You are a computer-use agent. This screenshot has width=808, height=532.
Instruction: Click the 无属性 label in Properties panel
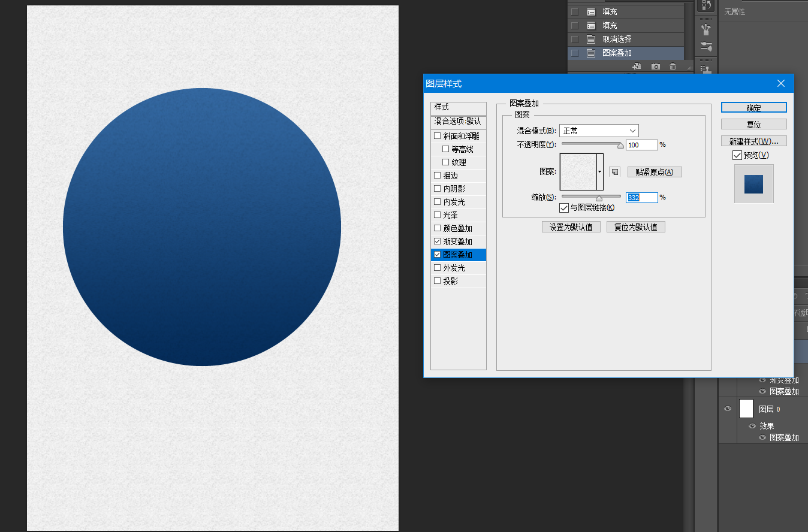pyautogui.click(x=735, y=11)
